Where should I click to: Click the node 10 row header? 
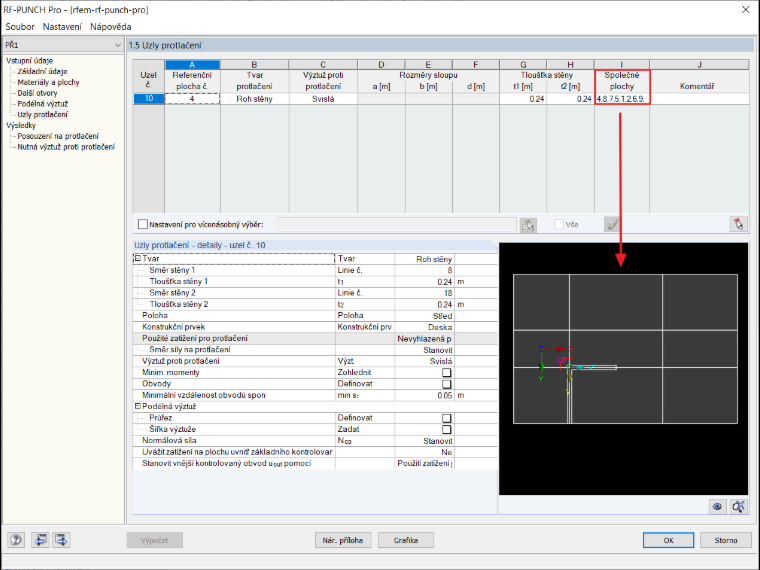click(148, 98)
